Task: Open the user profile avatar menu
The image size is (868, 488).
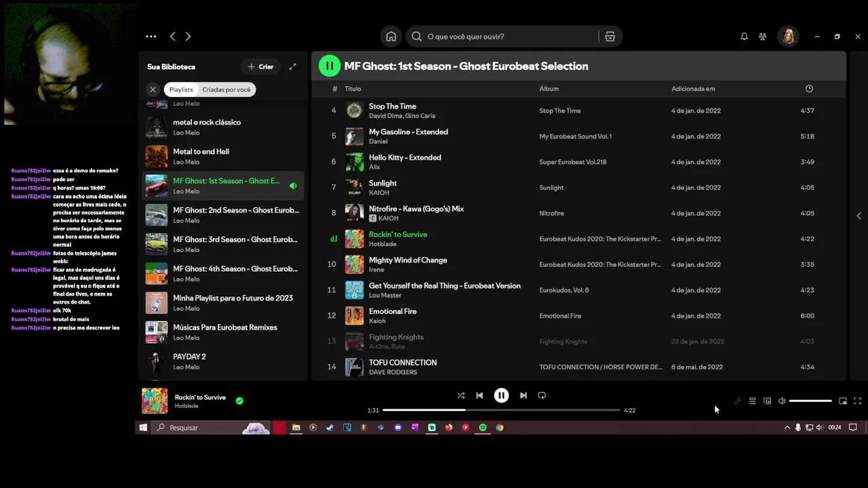Action: click(x=788, y=37)
